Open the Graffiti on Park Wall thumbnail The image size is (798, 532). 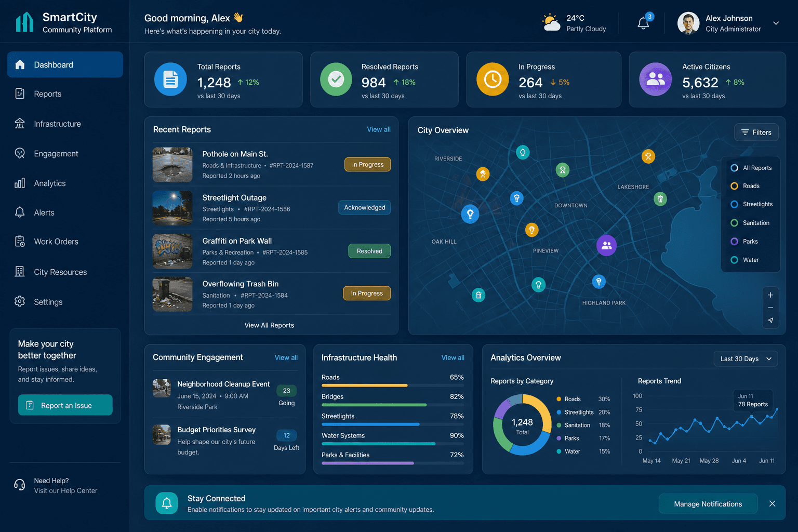point(172,251)
